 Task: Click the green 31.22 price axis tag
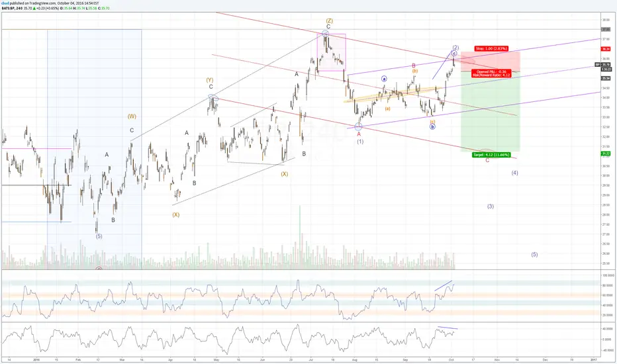pyautogui.click(x=606, y=154)
